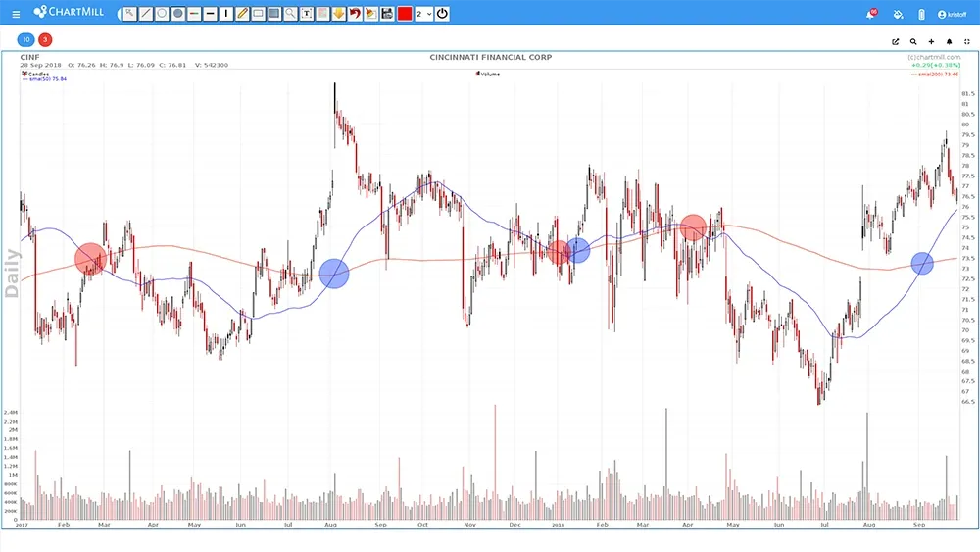The image size is (980, 552).
Task: Click the +0.29(+0.38%) change value
Action: click(936, 65)
